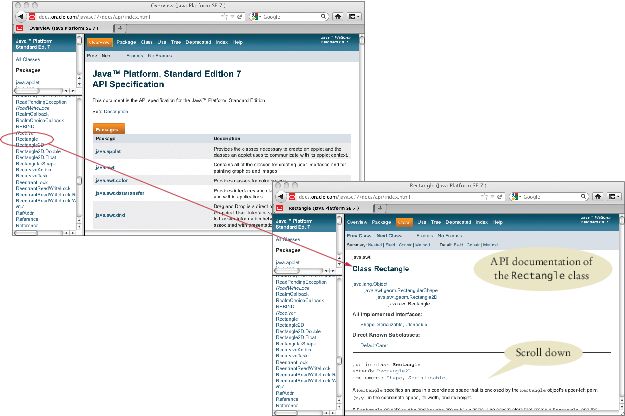Click Index in Rectangle window nav bar
Screen dimensions: 625x416
tap(482, 222)
